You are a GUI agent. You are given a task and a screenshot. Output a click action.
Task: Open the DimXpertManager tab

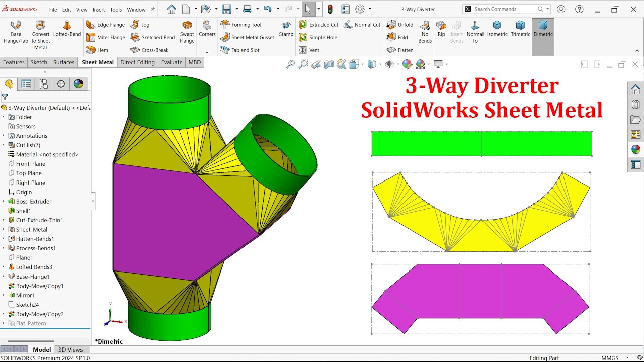point(61,84)
